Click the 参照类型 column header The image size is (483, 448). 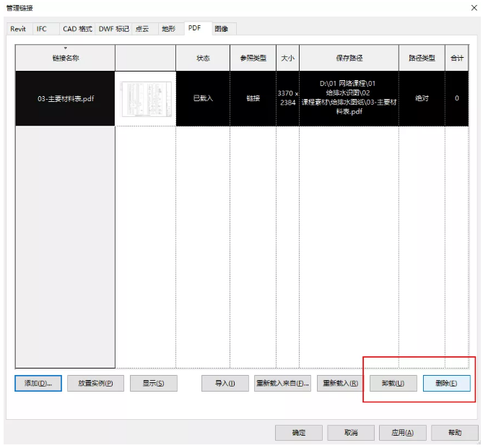coord(253,58)
